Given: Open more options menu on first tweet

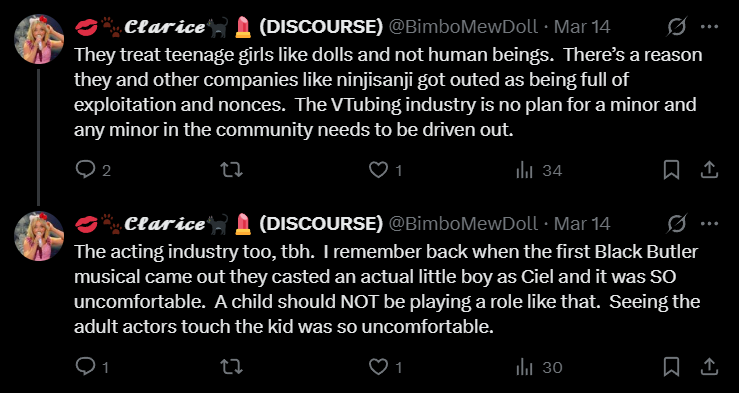Looking at the screenshot, I should [x=709, y=27].
